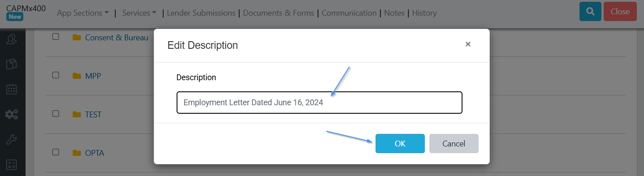Check the MPP folder checkbox

[56, 75]
